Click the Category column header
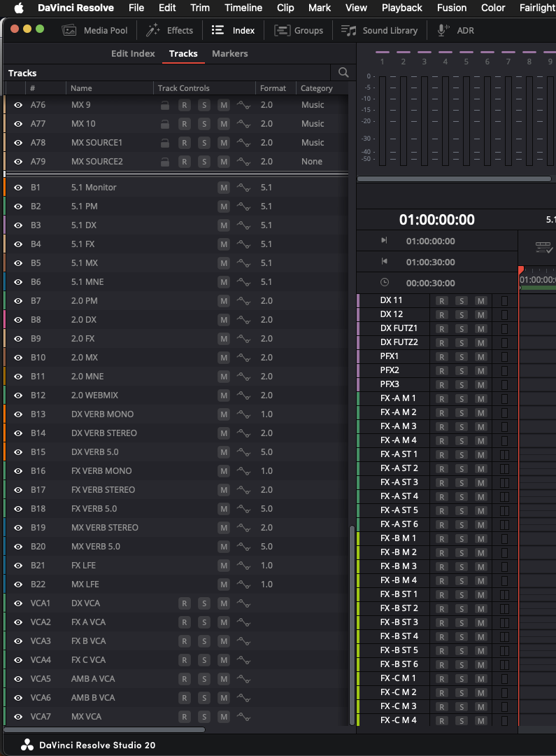556x756 pixels. 322,88
